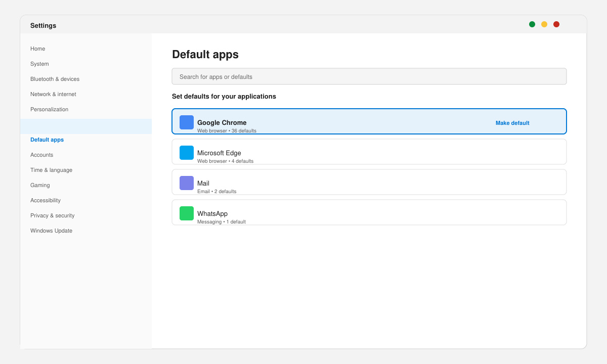The width and height of the screenshot is (607, 364).
Task: Select the WhatsApp app name
Action: pos(212,213)
